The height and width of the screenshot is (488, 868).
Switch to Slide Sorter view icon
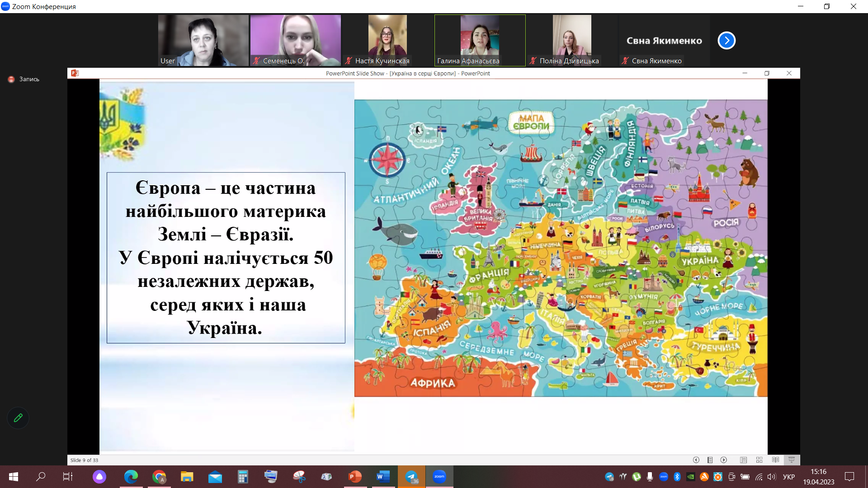pyautogui.click(x=759, y=460)
